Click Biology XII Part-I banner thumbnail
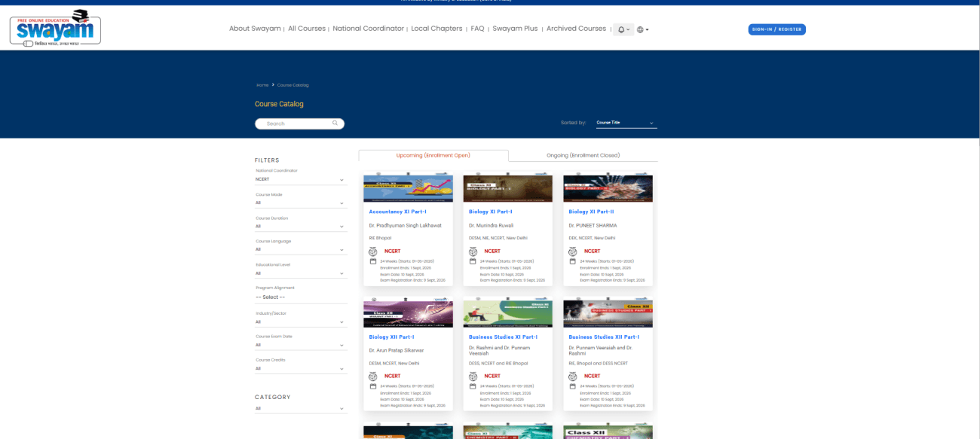This screenshot has height=439, width=980. 408,314
